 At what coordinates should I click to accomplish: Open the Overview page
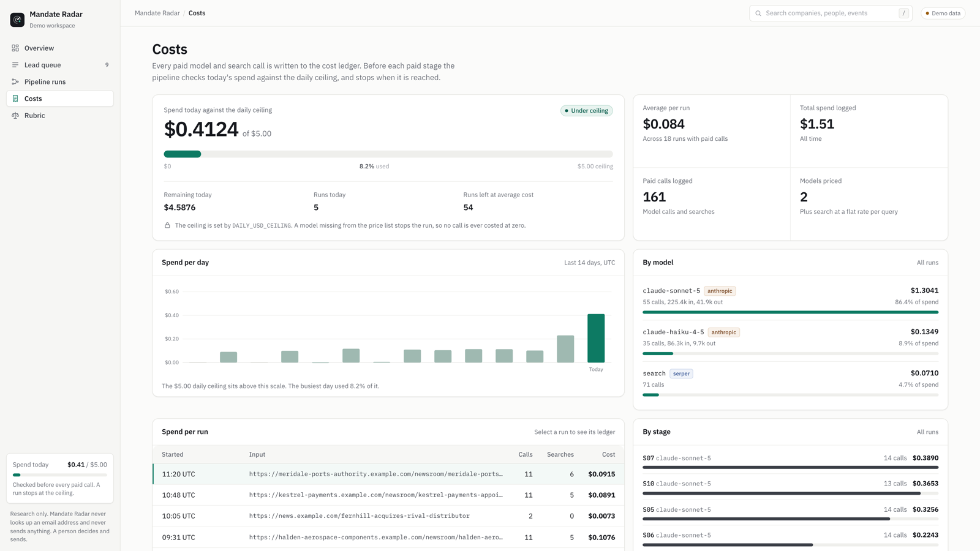[60, 48]
